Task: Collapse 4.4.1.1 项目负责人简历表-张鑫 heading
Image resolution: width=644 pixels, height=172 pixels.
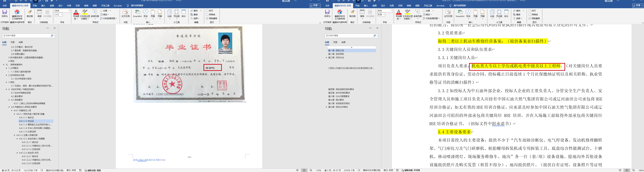Action: coord(14,114)
